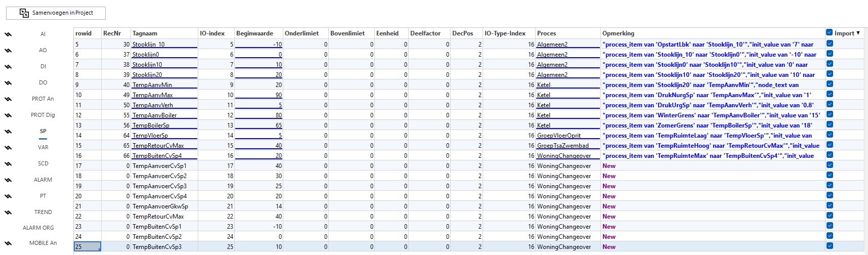This screenshot has height=255, width=868.
Task: Click the changed-marker icon beside TREND
Action: pos(8,212)
